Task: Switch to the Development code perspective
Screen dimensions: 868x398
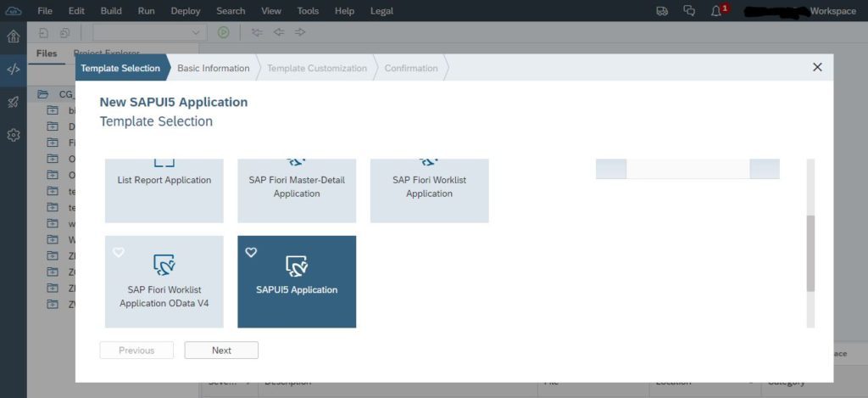Action: click(x=14, y=70)
